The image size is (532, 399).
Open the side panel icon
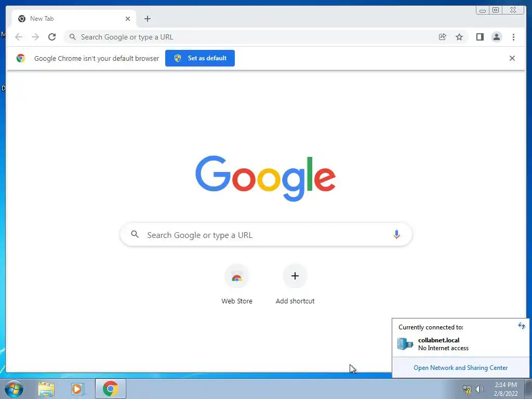(480, 37)
